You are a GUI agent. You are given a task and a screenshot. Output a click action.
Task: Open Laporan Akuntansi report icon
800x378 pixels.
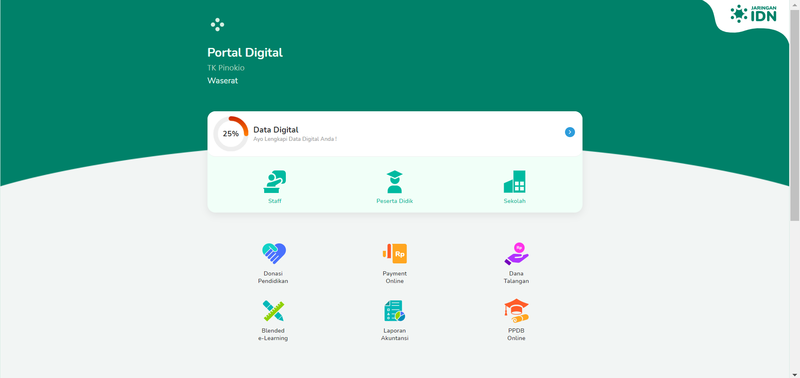[x=394, y=311]
